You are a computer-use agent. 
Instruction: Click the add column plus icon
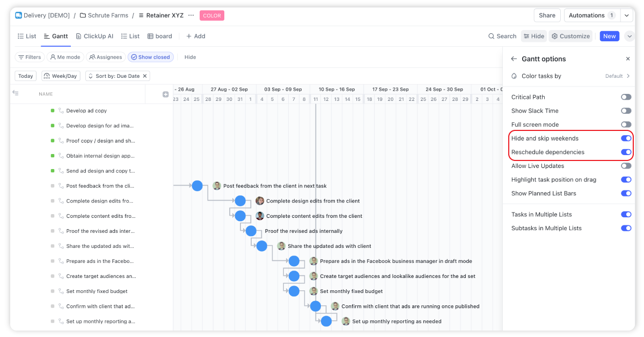coord(165,93)
